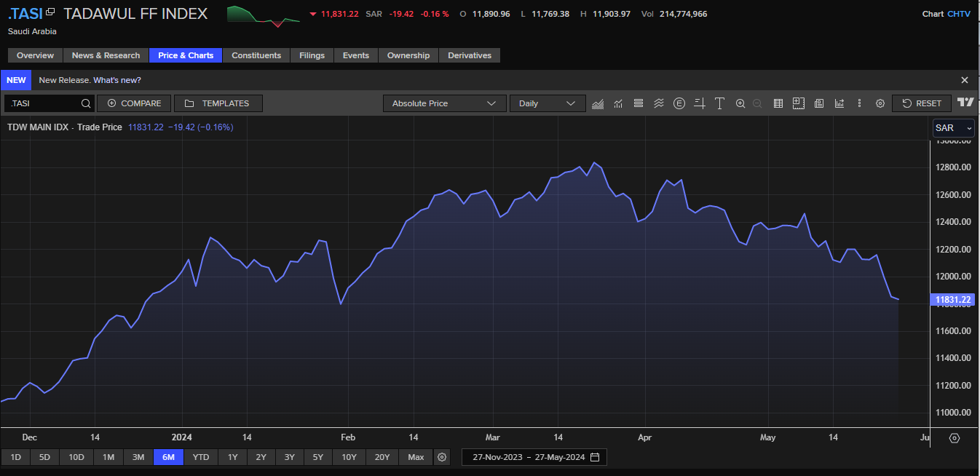Viewport: 980px width, 476px height.
Task: Switch to the Constituents tab
Action: 256,55
